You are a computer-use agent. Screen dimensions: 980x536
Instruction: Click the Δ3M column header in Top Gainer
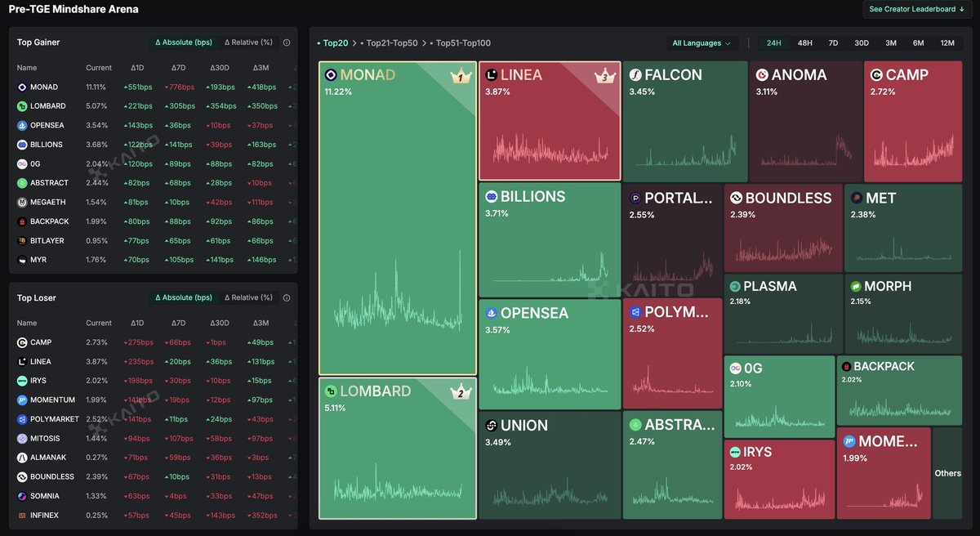[261, 68]
